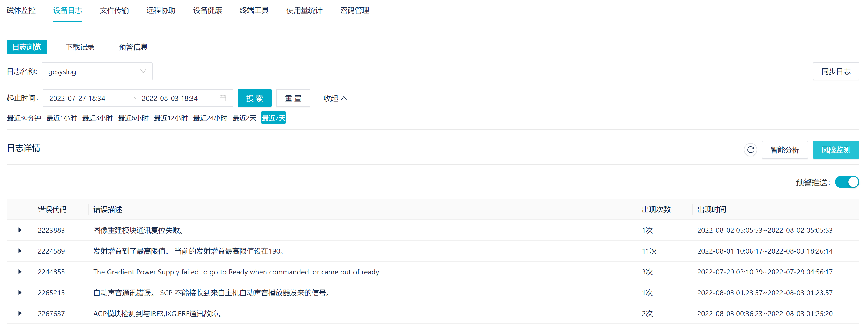Select the 最近24小时 quick time filter
This screenshot has height=328, width=868.
[x=210, y=118]
